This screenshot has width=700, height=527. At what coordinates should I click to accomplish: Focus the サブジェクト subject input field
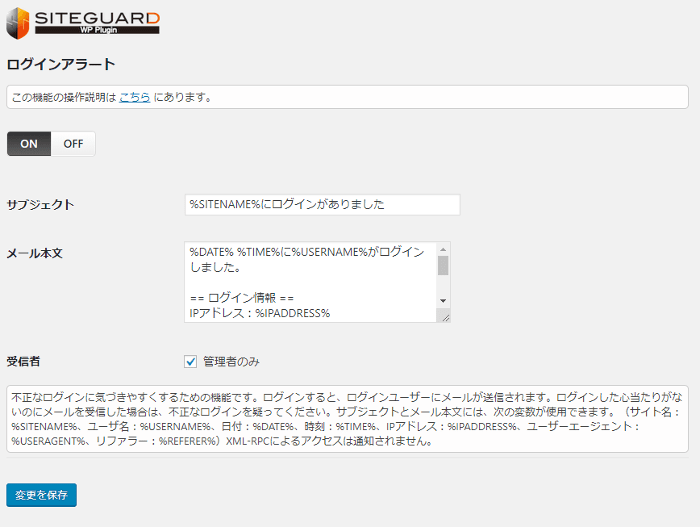tap(322, 205)
